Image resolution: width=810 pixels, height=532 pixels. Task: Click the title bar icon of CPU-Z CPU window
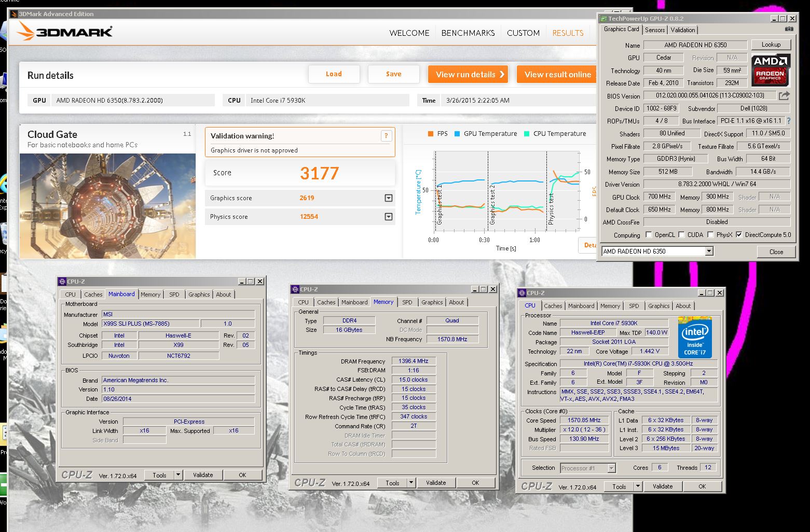(521, 293)
